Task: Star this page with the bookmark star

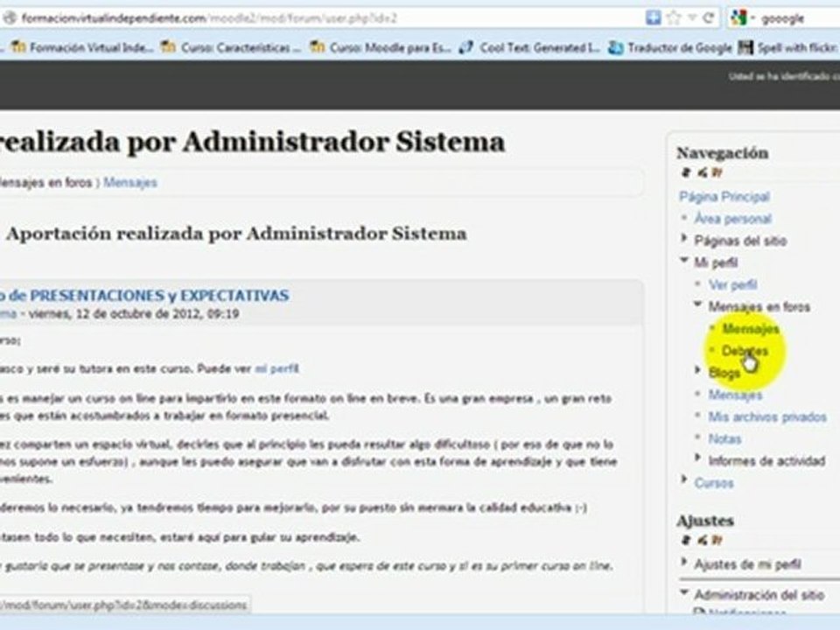Action: (674, 17)
